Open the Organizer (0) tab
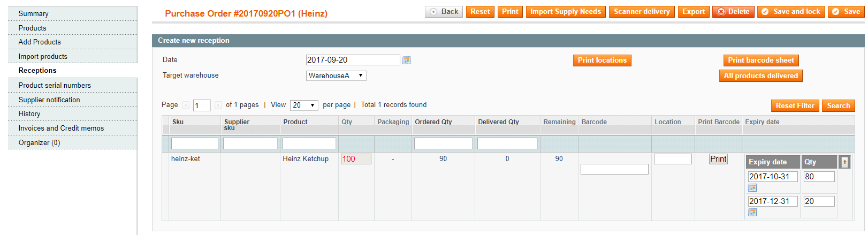This screenshot has height=235, width=868. pyautogui.click(x=73, y=142)
